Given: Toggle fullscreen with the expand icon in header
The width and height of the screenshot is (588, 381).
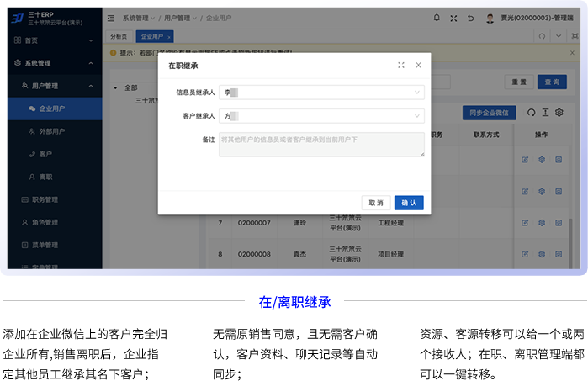Looking at the screenshot, I should pyautogui.click(x=453, y=18).
